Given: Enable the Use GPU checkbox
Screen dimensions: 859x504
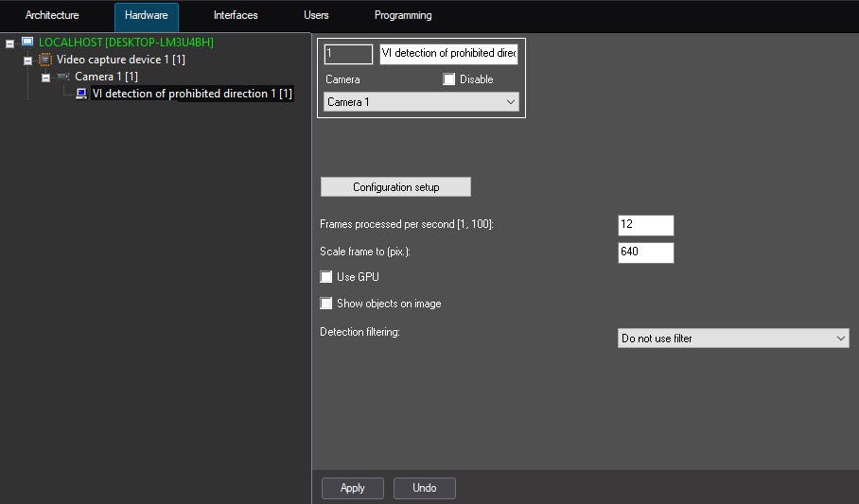Looking at the screenshot, I should [327, 277].
